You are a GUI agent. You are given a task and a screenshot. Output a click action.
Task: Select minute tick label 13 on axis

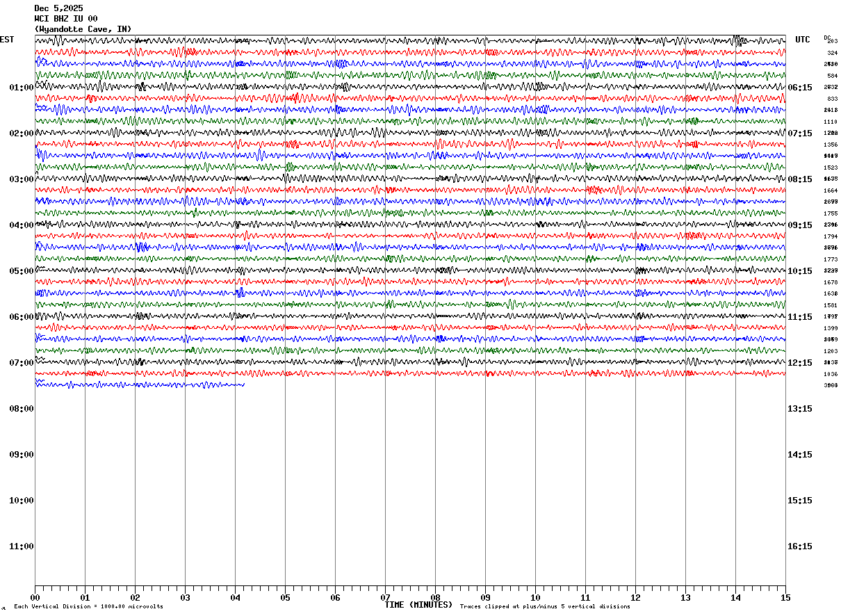coord(685,597)
